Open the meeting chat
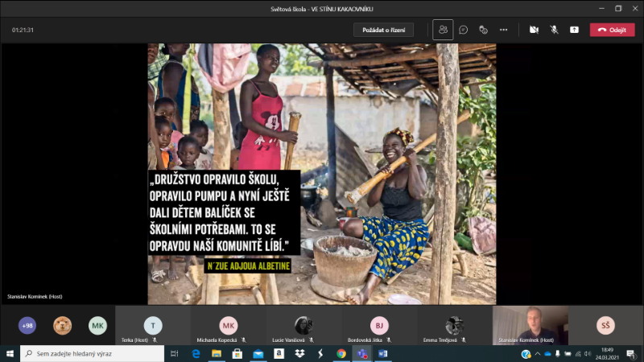The height and width of the screenshot is (362, 644). (x=464, y=30)
